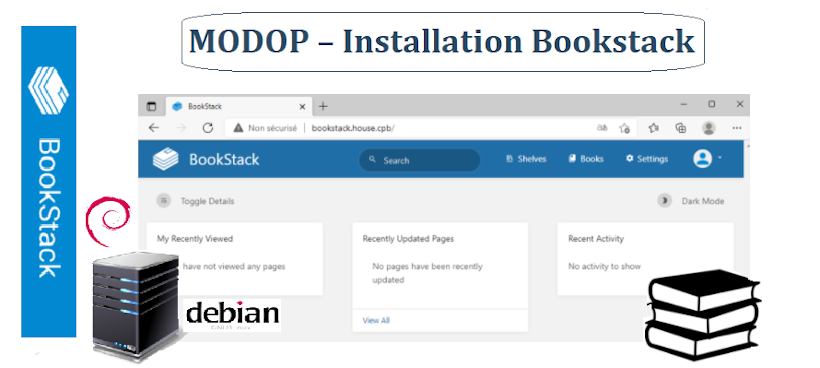Open the Collections icon in the browser toolbar

coord(680,128)
